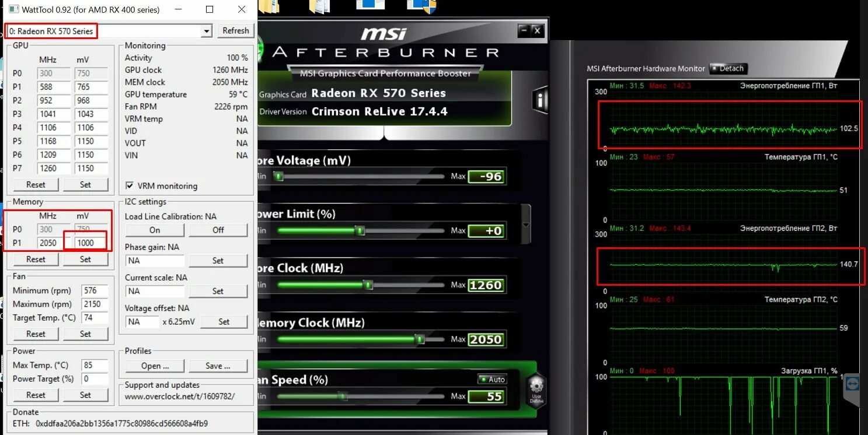Open the Radeon RX 570 Series GPU dropdown
The width and height of the screenshot is (868, 435).
point(206,31)
